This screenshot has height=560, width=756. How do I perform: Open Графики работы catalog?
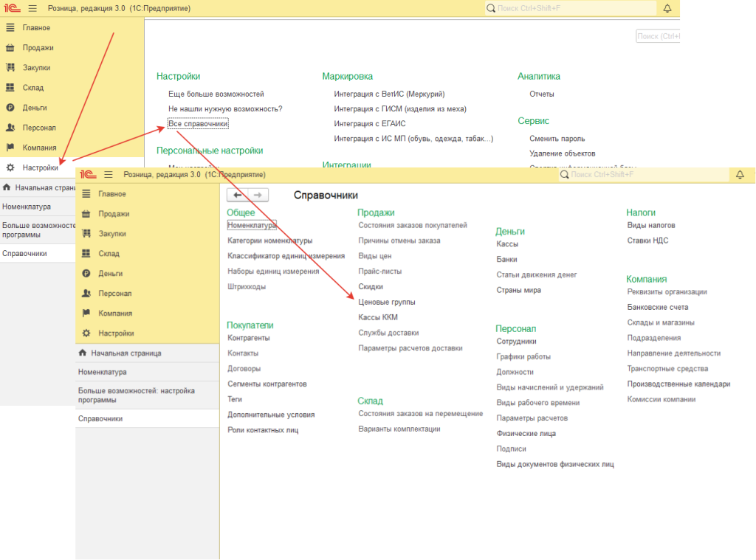(x=523, y=356)
